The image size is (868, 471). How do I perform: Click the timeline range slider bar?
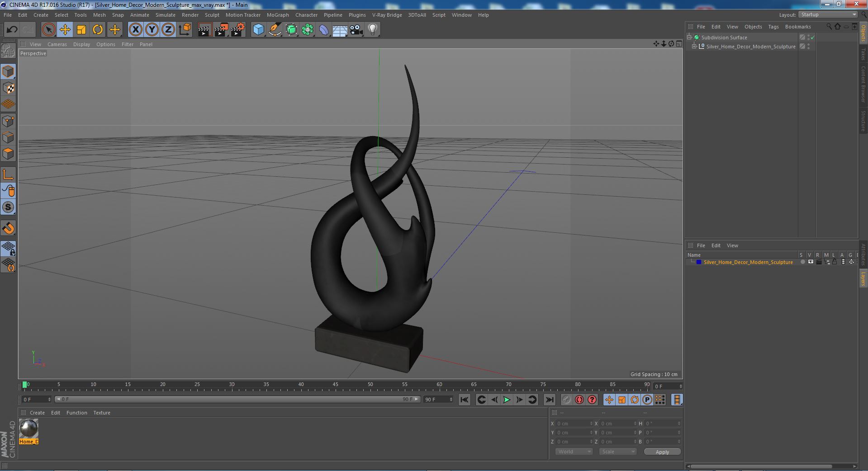(x=237, y=399)
